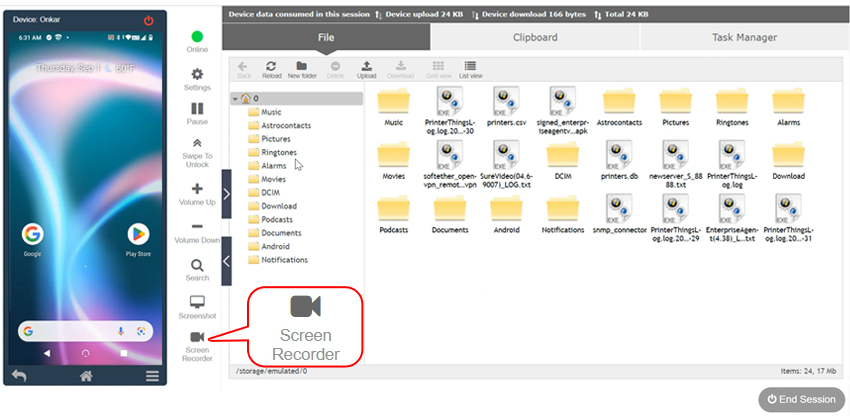Select Podcasts in folder tree
850x418 pixels.
coord(276,220)
